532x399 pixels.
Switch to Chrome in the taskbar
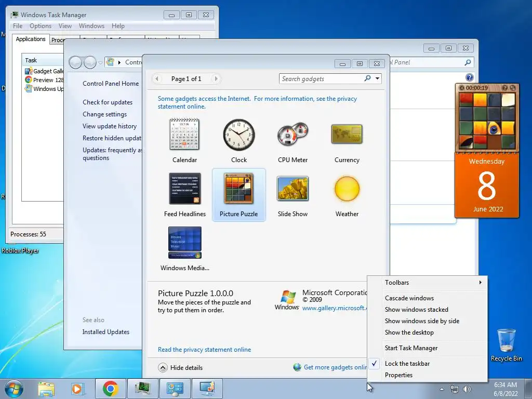110,389
